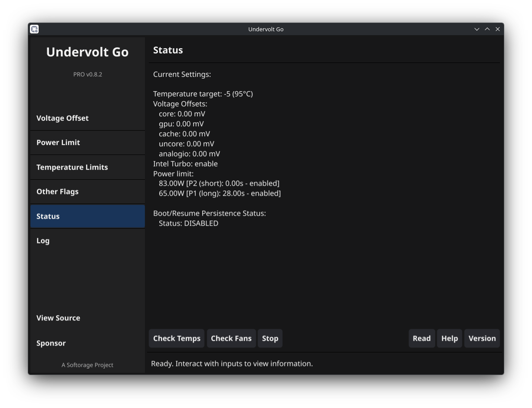Open the Power Limit section
532x408 pixels.
[88, 142]
